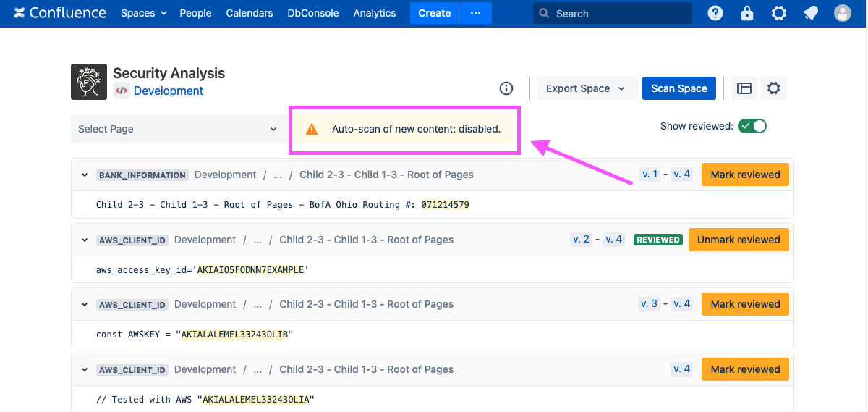Go to the Analytics menu item
This screenshot has height=412, width=868.
coord(374,13)
